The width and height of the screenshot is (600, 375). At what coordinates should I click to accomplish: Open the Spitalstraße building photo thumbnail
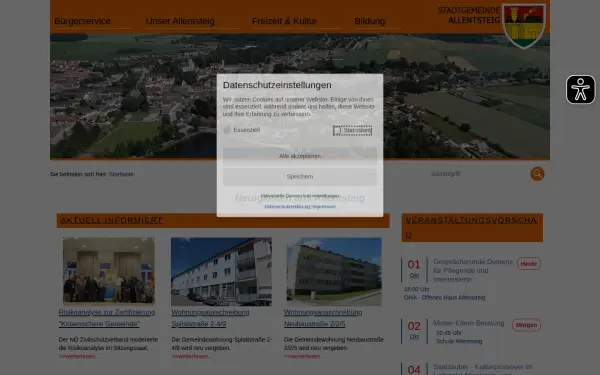(x=221, y=271)
